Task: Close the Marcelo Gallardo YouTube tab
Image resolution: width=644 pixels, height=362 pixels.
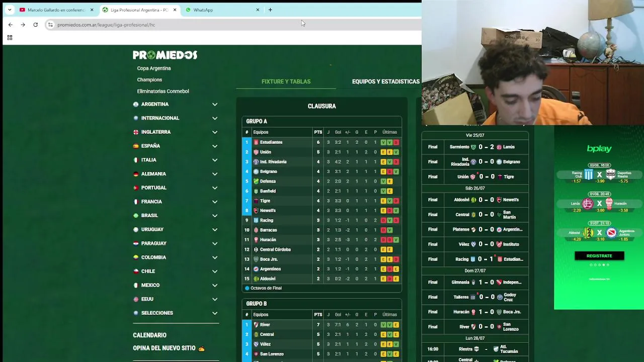Action: tap(92, 10)
